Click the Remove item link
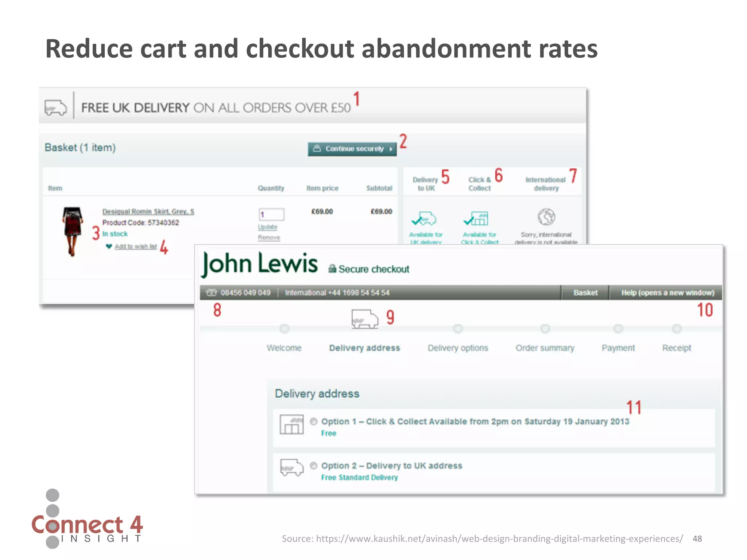The image size is (747, 560). click(x=269, y=238)
